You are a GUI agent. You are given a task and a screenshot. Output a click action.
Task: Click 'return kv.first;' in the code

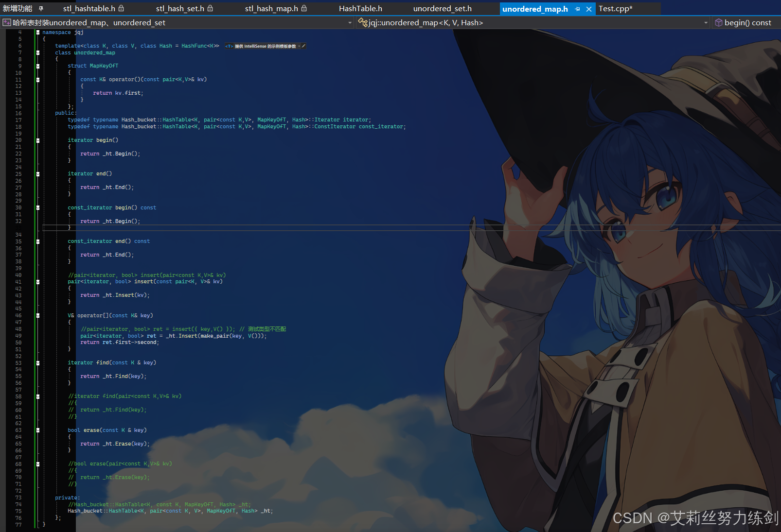118,93
